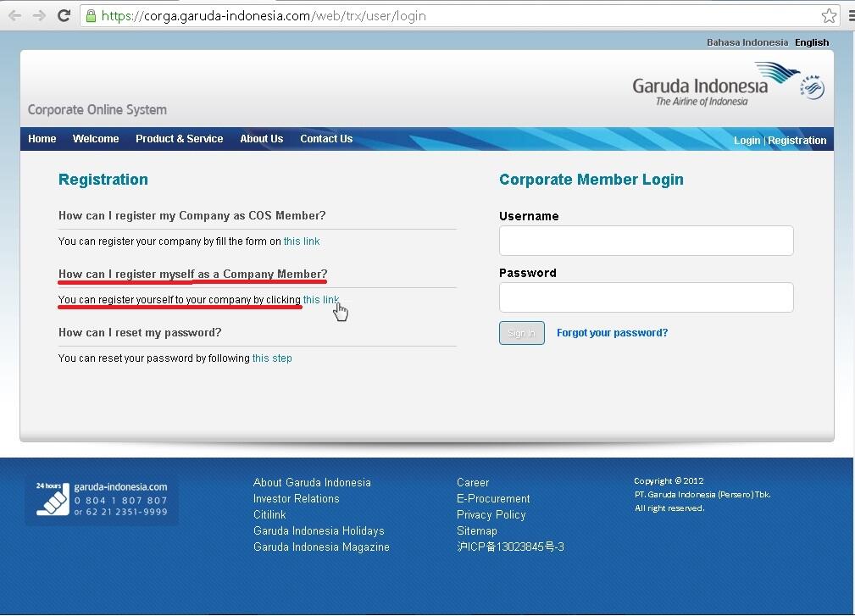Click the 24 hours call center phone icon
The height and width of the screenshot is (616, 855).
point(53,499)
